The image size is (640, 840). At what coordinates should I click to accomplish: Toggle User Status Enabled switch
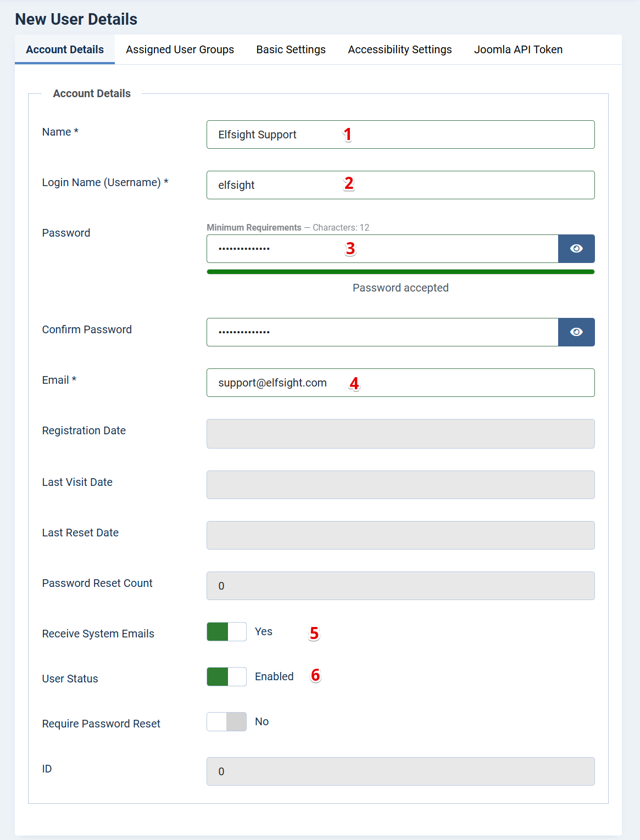click(226, 677)
